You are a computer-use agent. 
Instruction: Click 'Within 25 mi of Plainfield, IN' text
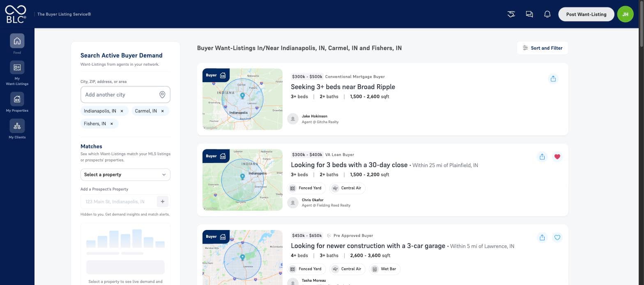tap(445, 165)
